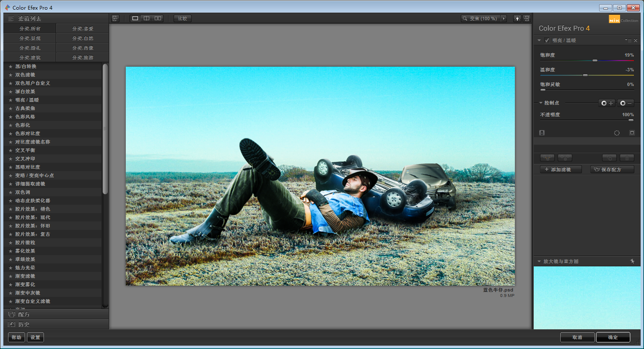Click the 比较 compare button
Viewport: 644px width, 349px height.
pos(182,18)
